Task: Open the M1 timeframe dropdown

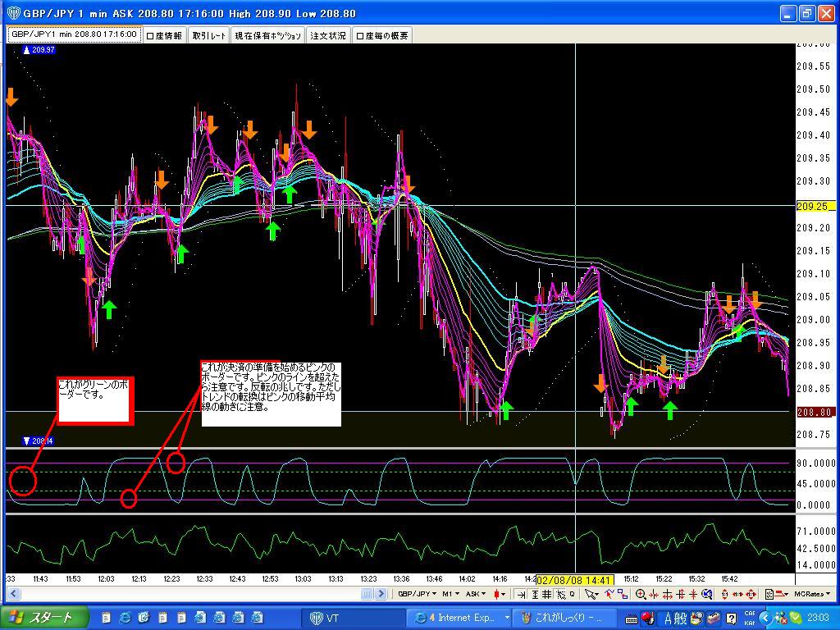Action: click(x=450, y=594)
